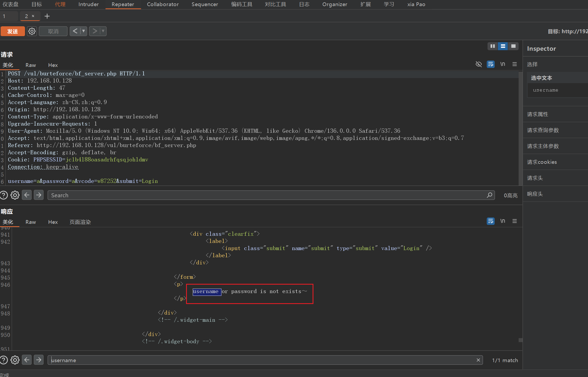
Task: Click the Repeater settings gear icon
Action: 32,31
